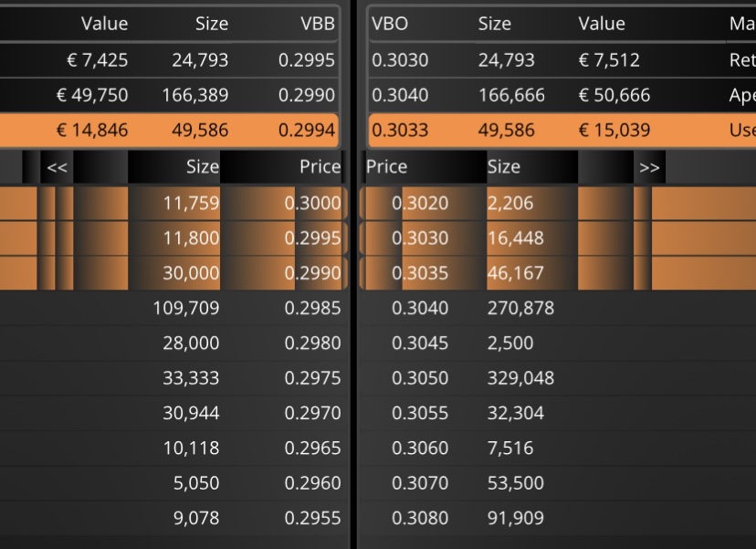
Task: Click the >> expand arrows on ask side
Action: (649, 167)
